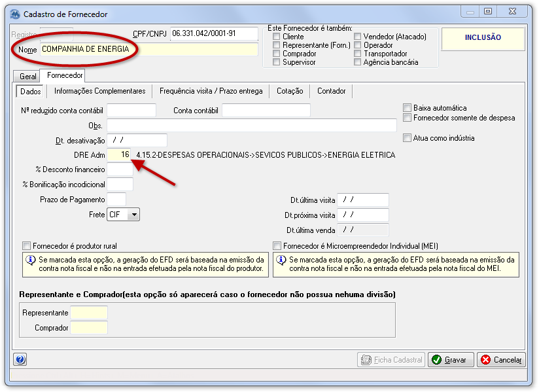
Task: Check the Representante (Forn.) checkbox
Action: coord(277,45)
